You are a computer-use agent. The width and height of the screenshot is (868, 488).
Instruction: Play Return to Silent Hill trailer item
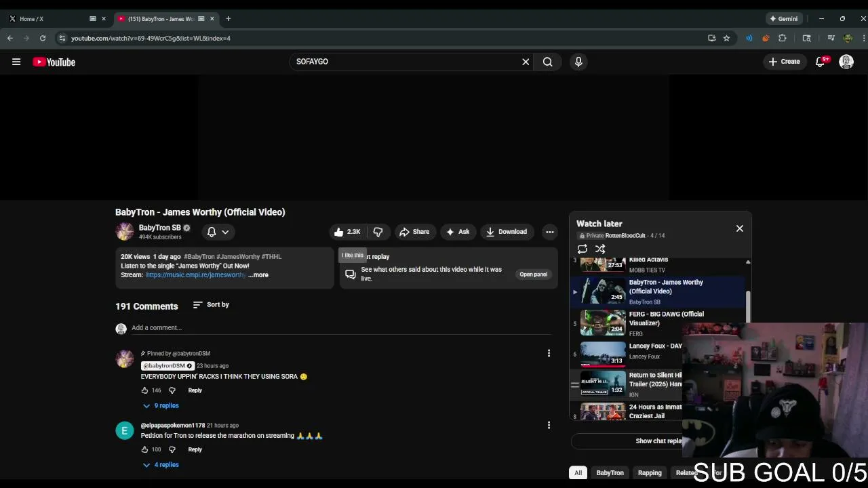click(627, 384)
